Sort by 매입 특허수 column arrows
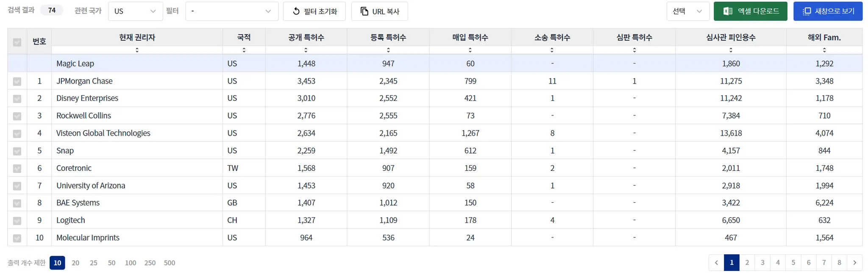This screenshot has width=868, height=273. (470, 50)
